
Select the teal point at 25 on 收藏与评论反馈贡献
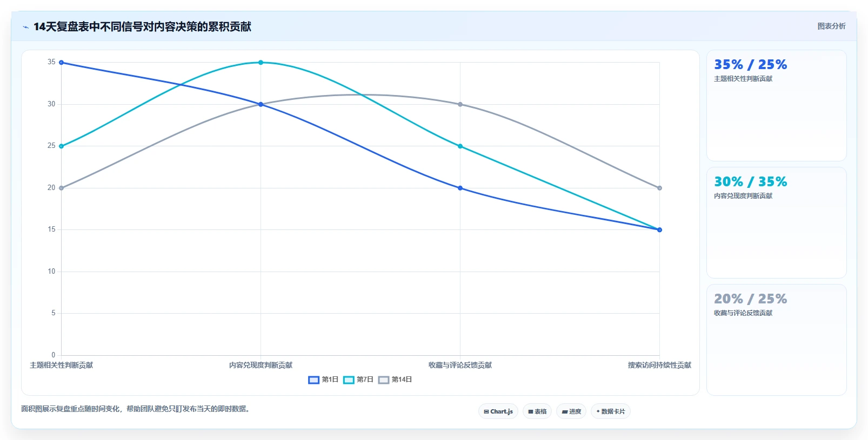pyautogui.click(x=460, y=146)
